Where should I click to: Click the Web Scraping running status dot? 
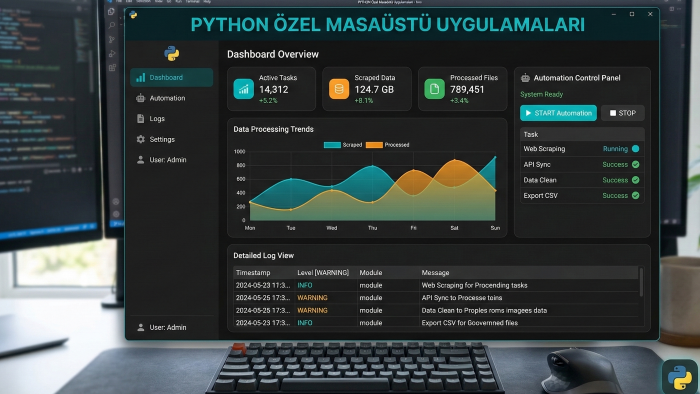(636, 149)
